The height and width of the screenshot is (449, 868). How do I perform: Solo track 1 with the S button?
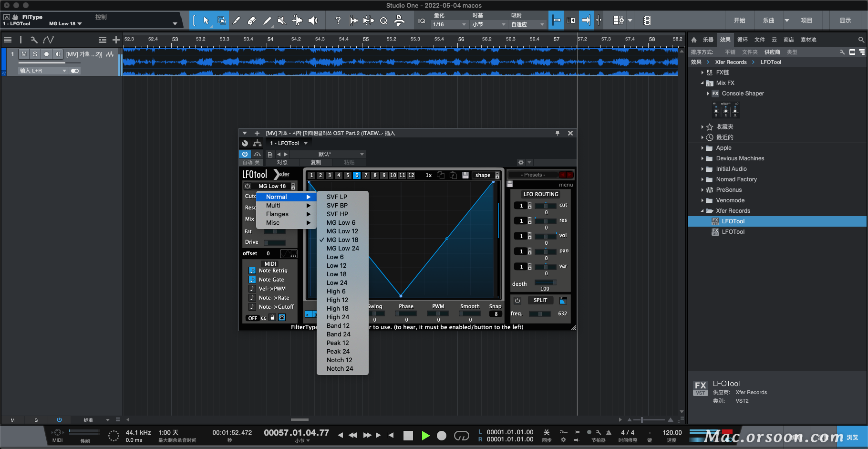pyautogui.click(x=35, y=54)
